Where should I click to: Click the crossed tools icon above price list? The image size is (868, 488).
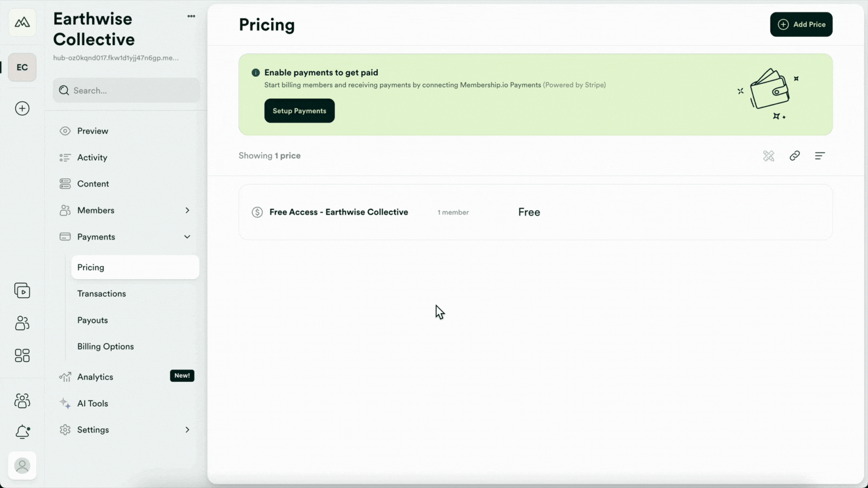point(769,156)
